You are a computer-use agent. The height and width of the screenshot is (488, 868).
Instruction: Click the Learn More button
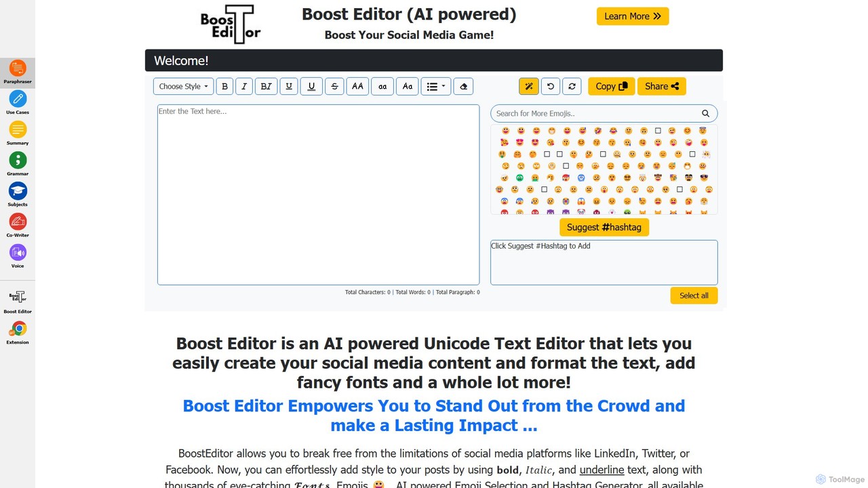coord(633,16)
